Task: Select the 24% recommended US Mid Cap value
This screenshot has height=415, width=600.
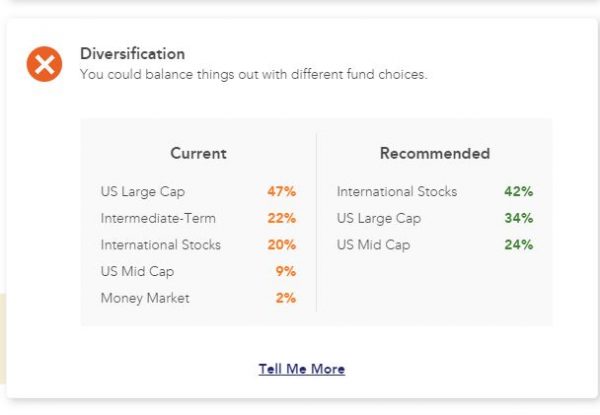Action: pos(518,245)
